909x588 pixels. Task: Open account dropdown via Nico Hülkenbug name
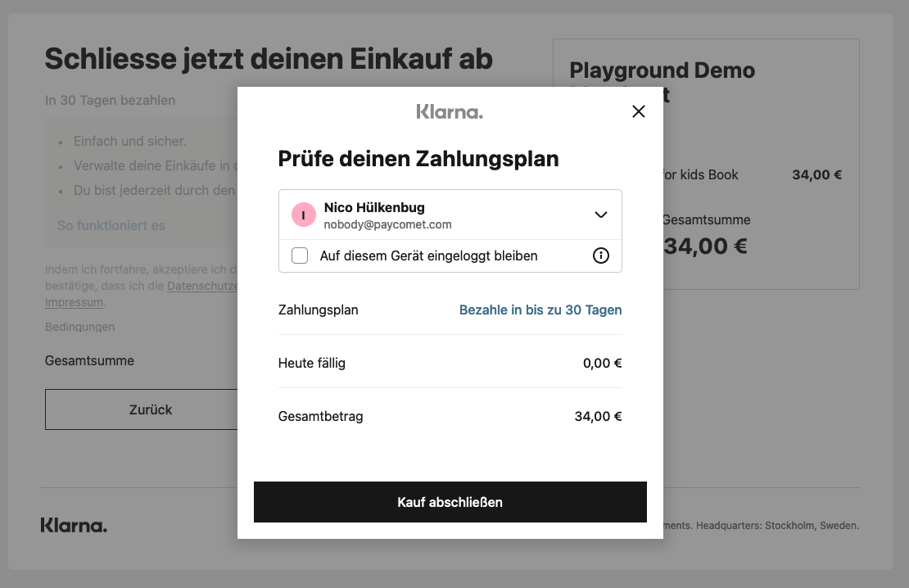[x=374, y=207]
